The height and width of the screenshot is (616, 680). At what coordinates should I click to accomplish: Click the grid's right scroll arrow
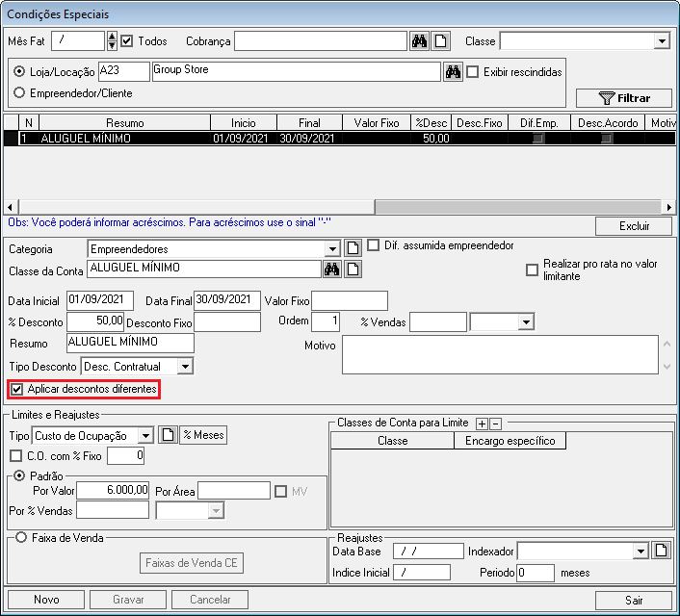tap(668, 207)
